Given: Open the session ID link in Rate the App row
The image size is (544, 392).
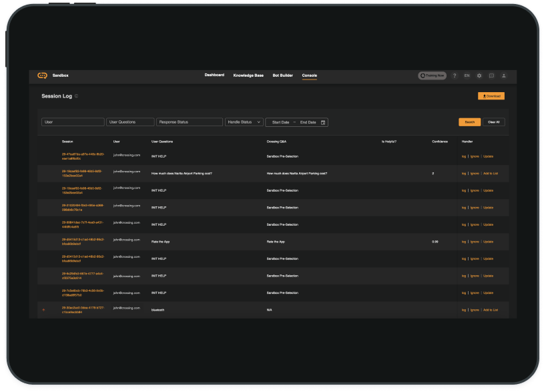Looking at the screenshot, I should tap(83, 242).
